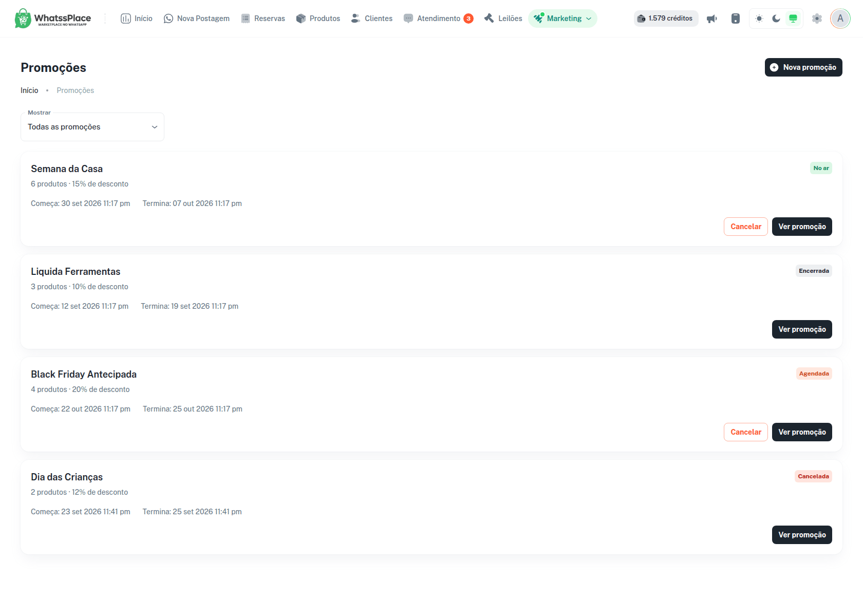Click '2 produtos · 12% de desconto' text
This screenshot has height=616, width=863.
(x=80, y=492)
